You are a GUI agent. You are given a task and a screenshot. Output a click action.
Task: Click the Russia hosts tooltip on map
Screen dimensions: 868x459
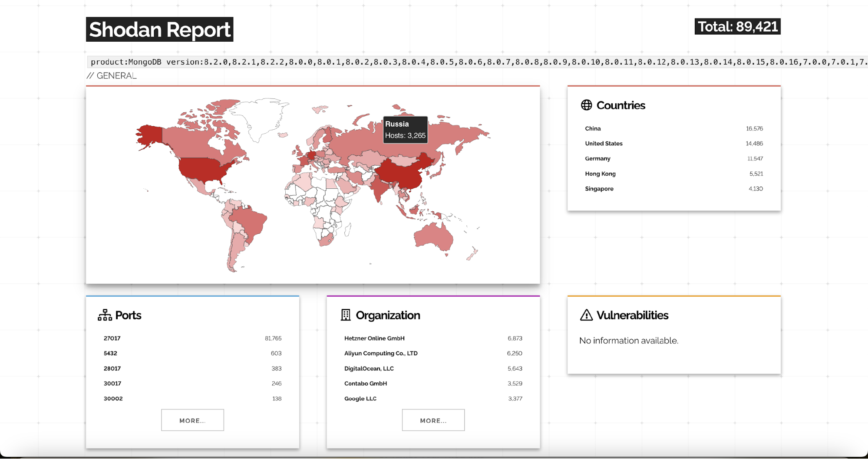click(x=405, y=130)
